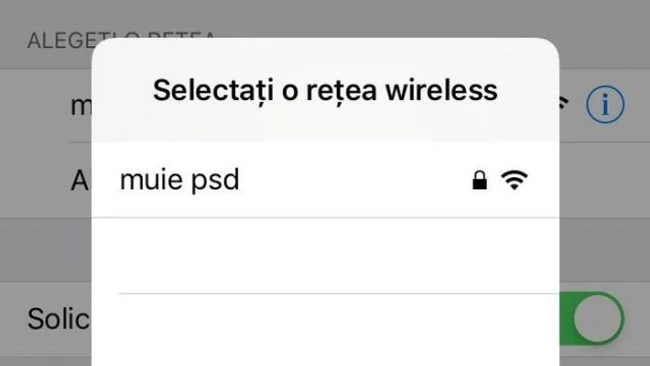Click the white knob of the green toggle
The image size is (650, 366).
(599, 318)
